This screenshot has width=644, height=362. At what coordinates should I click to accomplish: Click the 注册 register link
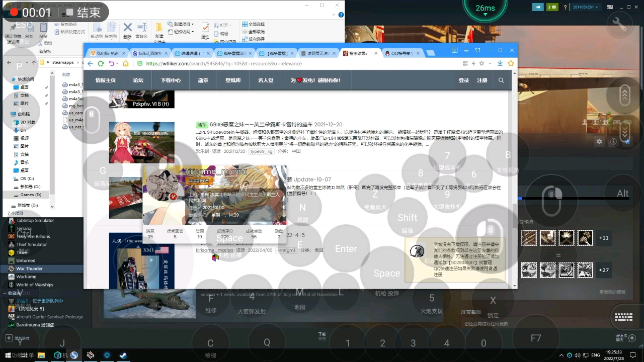pyautogui.click(x=482, y=80)
